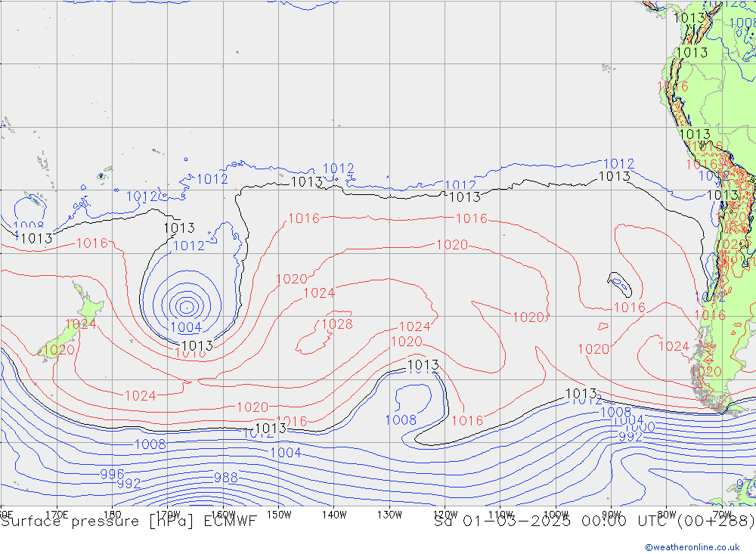This screenshot has width=756, height=554.
Task: Click the 1020 label over southern New Zealand
Action: click(59, 350)
